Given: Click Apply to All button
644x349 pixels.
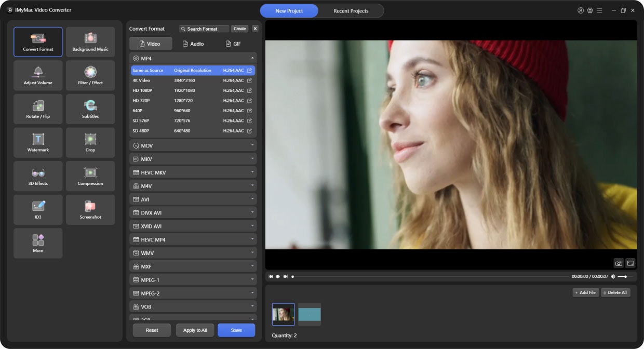Looking at the screenshot, I should [x=195, y=330].
